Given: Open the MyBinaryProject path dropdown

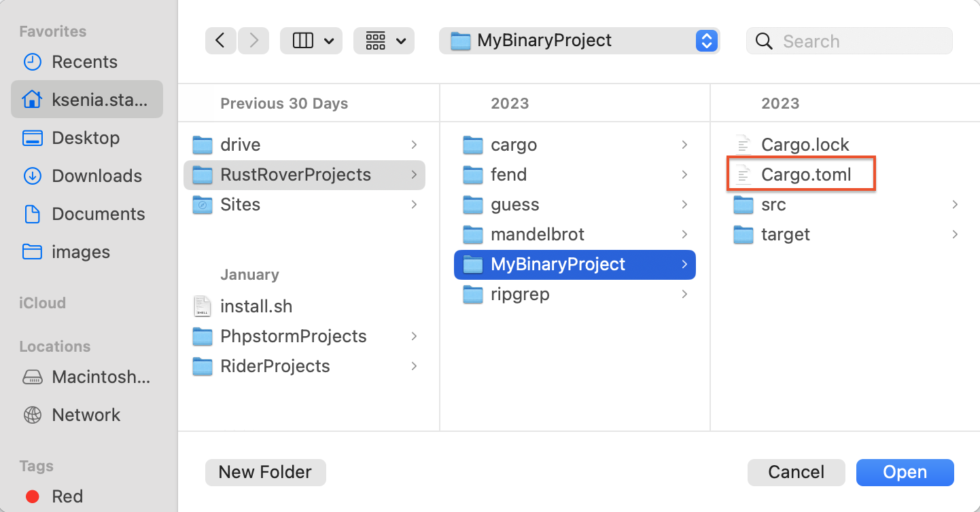Looking at the screenshot, I should point(706,40).
